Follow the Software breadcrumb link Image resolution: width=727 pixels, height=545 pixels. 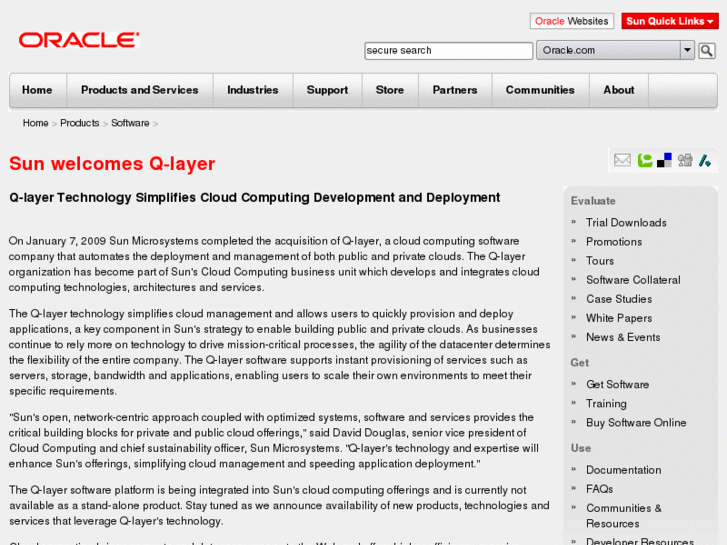point(130,123)
